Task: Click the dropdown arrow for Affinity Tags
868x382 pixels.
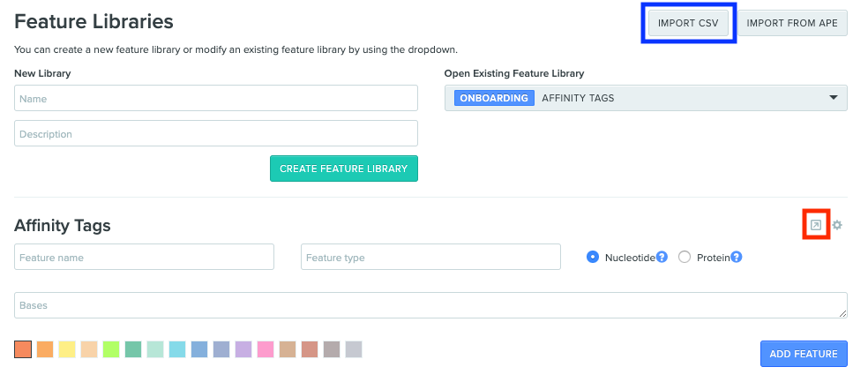Action: 833,98
